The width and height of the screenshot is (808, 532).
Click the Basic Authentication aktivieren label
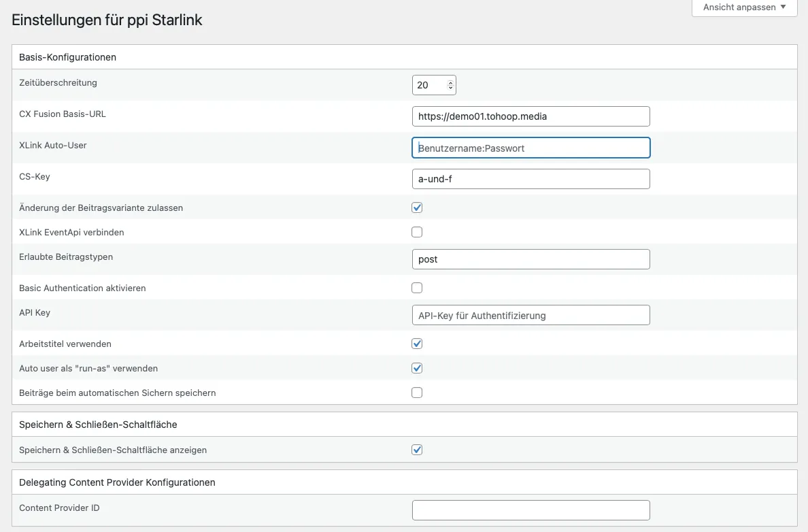coord(82,288)
